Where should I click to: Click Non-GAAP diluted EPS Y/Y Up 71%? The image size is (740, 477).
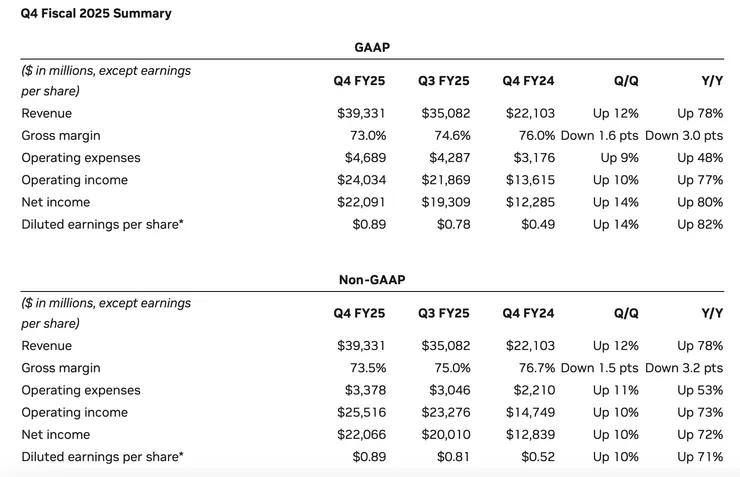pos(700,456)
